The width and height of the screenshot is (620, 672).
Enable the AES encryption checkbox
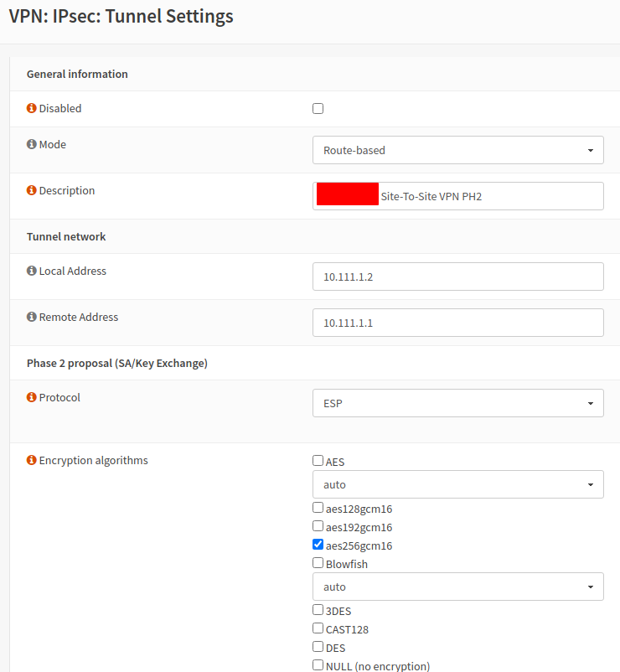point(318,460)
